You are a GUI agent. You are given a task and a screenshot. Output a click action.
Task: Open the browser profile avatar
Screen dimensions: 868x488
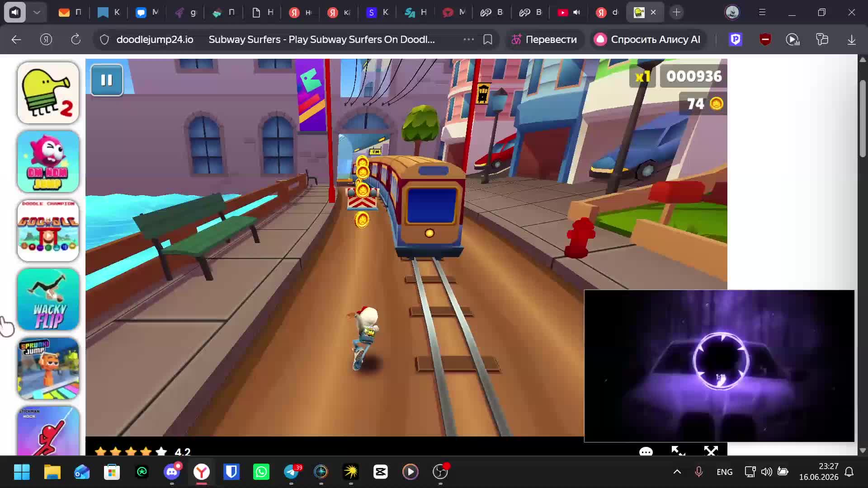pyautogui.click(x=732, y=12)
